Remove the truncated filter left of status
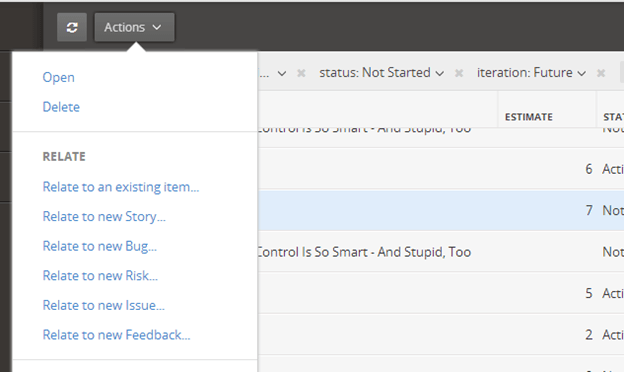This screenshot has width=624, height=372. coord(301,73)
